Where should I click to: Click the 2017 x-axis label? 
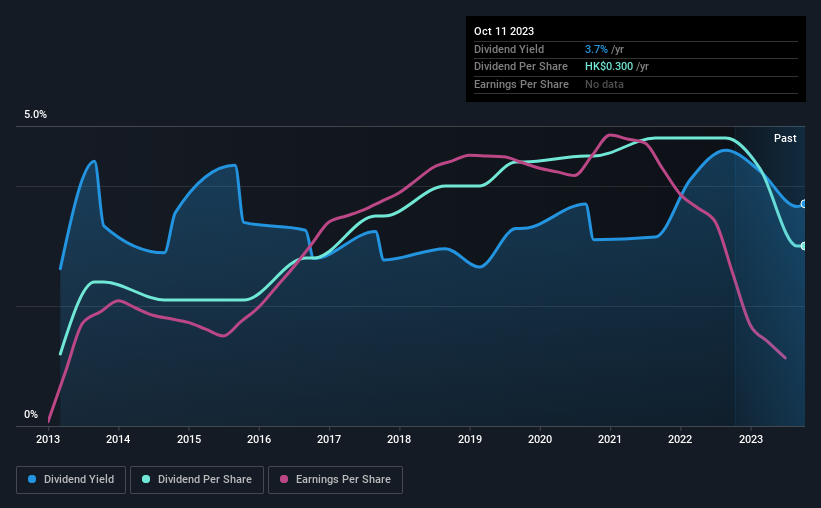pyautogui.click(x=329, y=439)
